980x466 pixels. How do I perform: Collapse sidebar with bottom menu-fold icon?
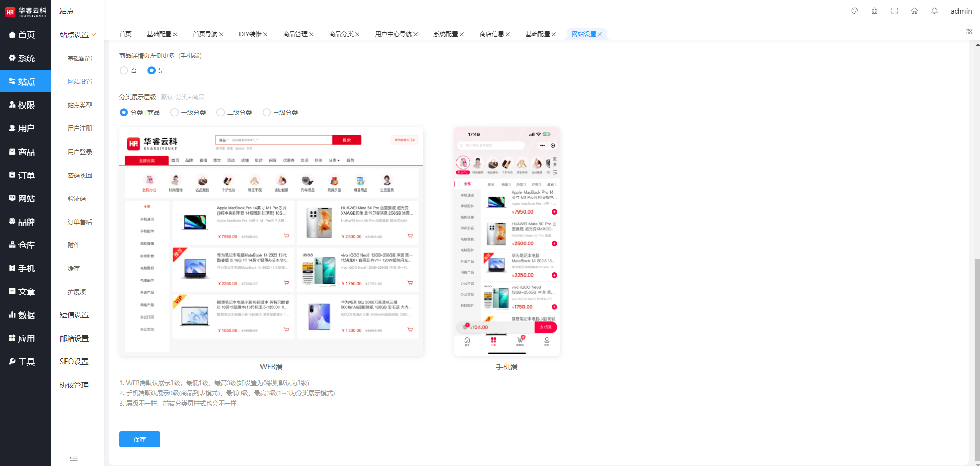(x=74, y=458)
